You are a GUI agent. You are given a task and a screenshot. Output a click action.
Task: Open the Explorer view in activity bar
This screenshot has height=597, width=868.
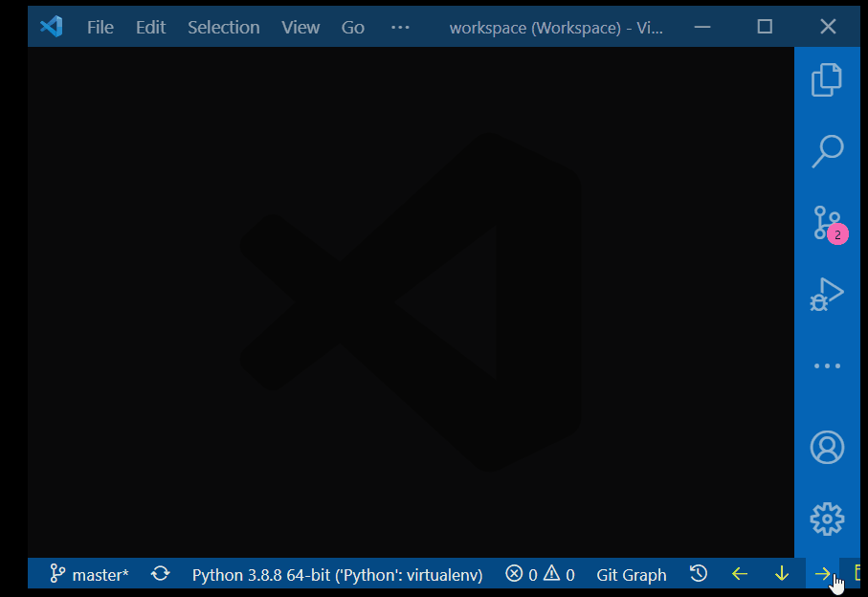pos(827,80)
